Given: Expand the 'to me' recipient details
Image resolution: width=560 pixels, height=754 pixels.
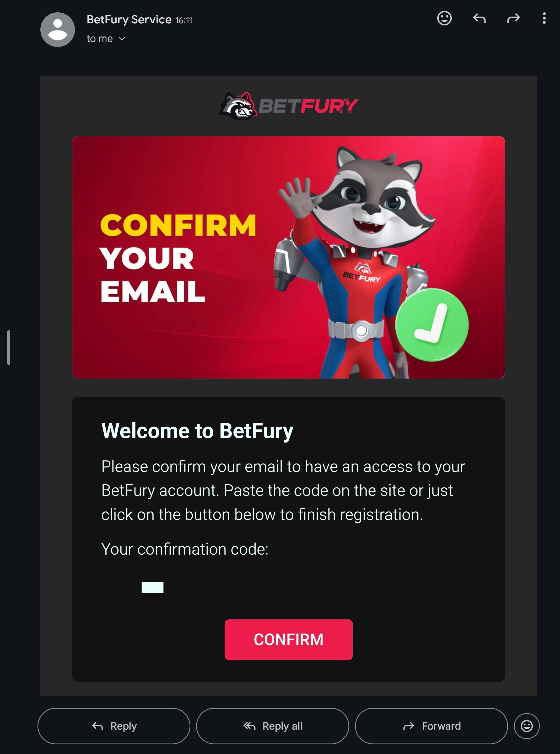Looking at the screenshot, I should pos(106,39).
